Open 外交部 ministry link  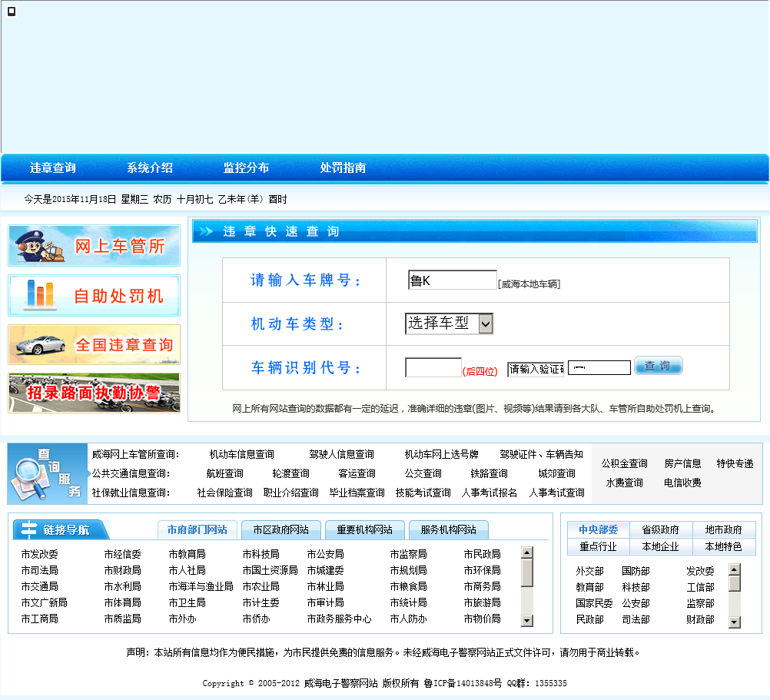(589, 572)
